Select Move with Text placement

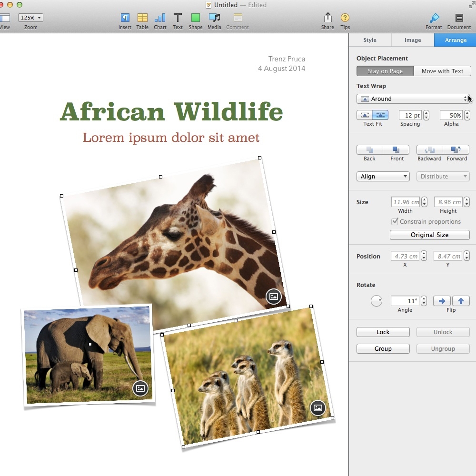click(442, 71)
